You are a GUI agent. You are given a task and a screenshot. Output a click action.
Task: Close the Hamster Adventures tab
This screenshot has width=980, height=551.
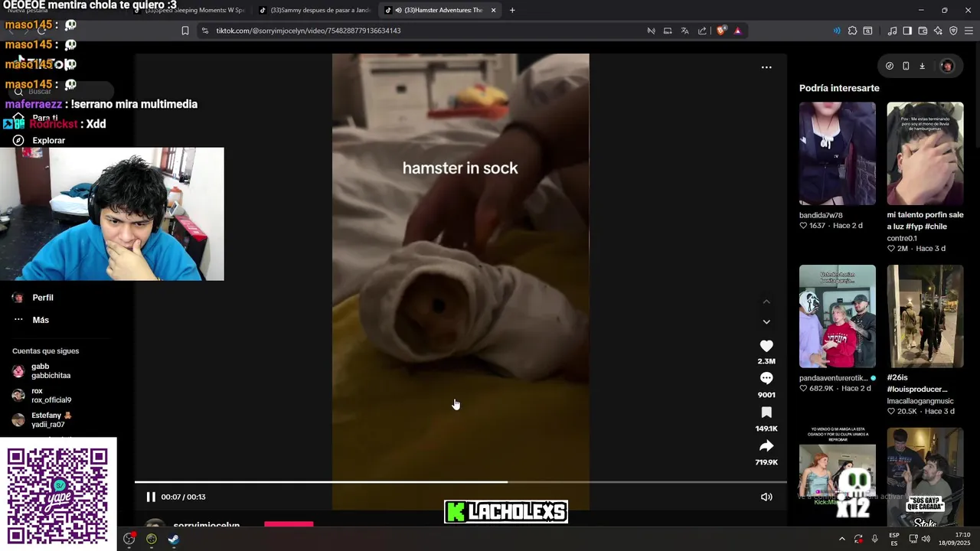tap(493, 11)
